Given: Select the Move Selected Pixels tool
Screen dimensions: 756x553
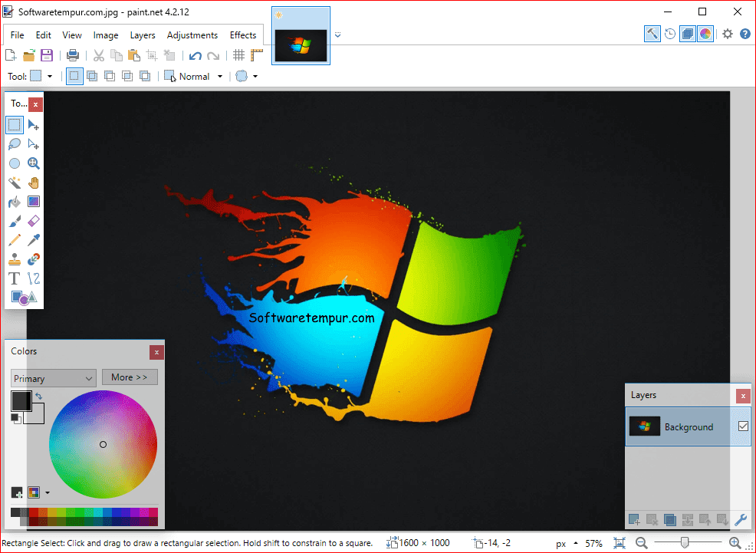Looking at the screenshot, I should pyautogui.click(x=33, y=125).
